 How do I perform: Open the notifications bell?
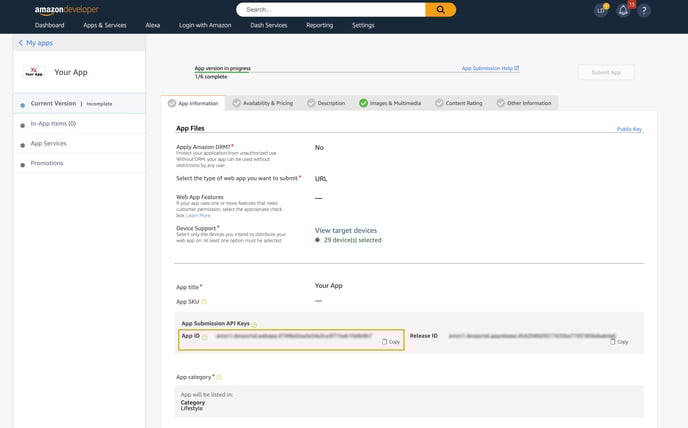[x=623, y=10]
